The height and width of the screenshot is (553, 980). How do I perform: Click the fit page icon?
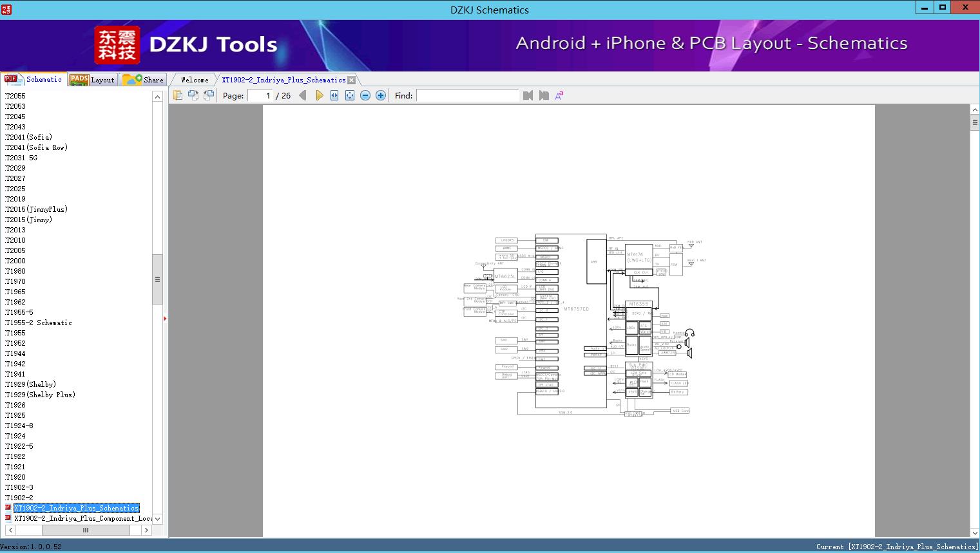click(350, 95)
